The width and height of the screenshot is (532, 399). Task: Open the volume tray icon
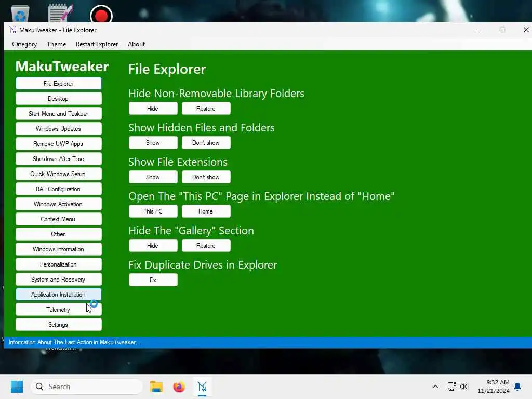(x=464, y=387)
